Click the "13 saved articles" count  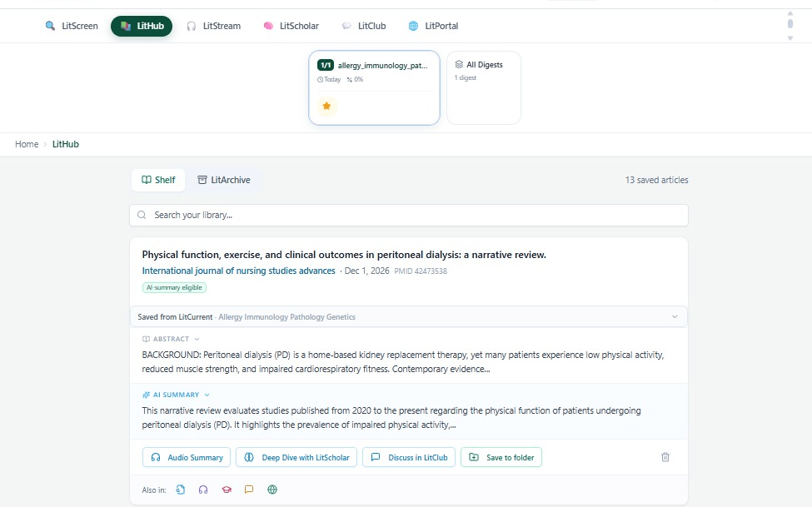point(656,180)
